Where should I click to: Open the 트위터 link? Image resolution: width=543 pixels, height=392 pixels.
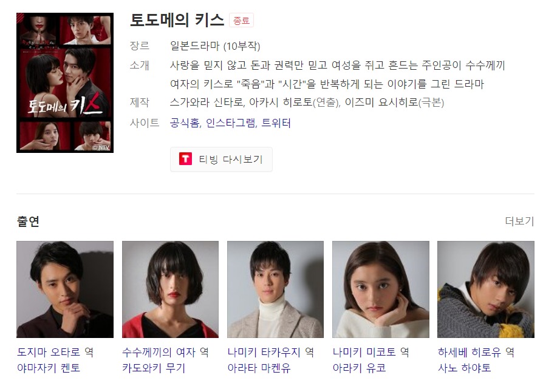click(276, 123)
